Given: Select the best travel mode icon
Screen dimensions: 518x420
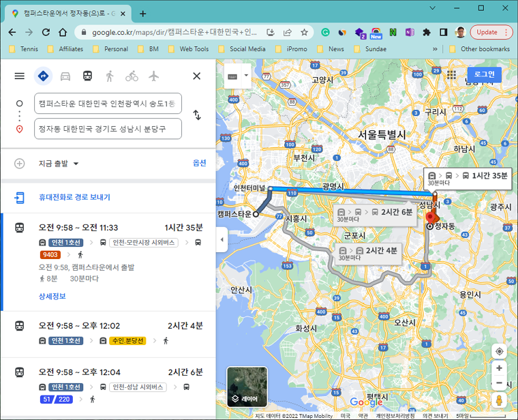Looking at the screenshot, I should (43, 76).
